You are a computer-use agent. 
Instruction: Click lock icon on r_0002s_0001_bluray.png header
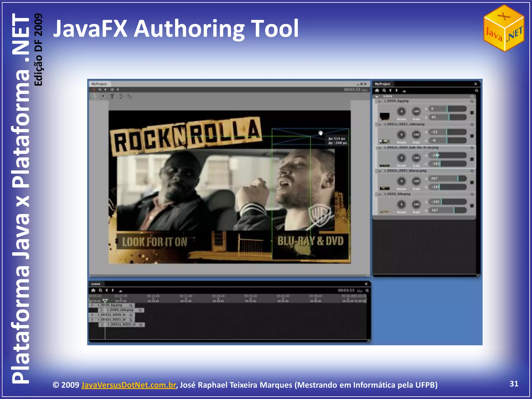click(x=472, y=171)
